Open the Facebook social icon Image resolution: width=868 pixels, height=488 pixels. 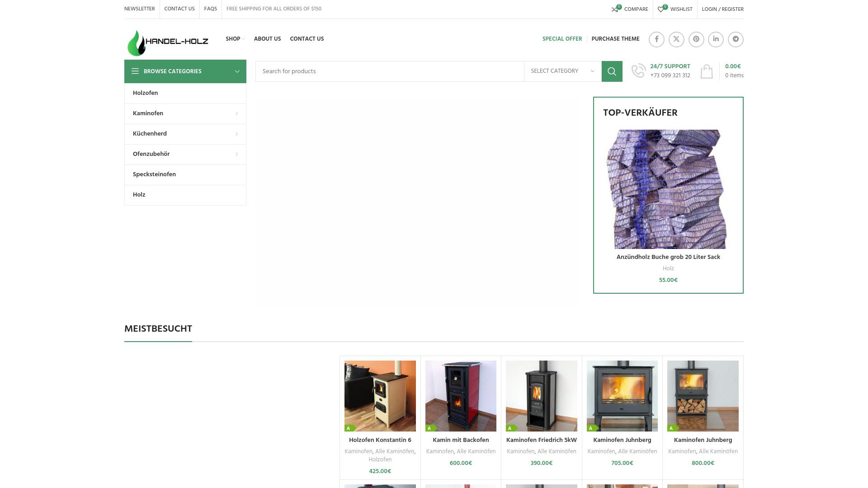point(656,39)
